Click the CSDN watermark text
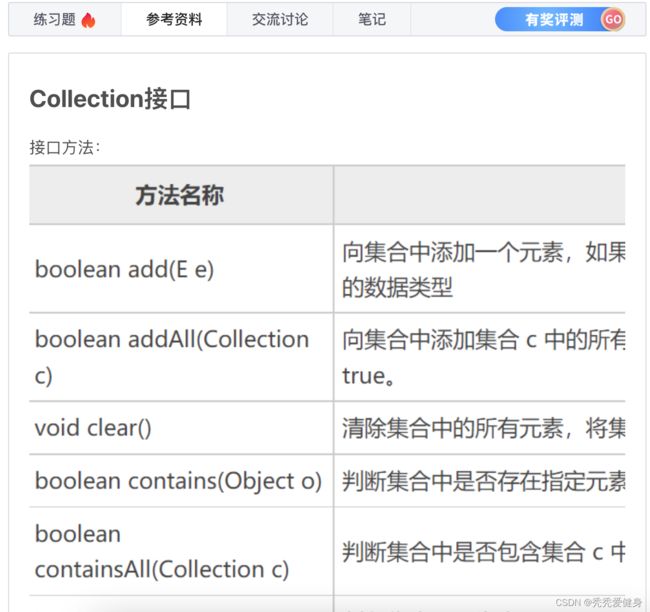Image resolution: width=650 pixels, height=612 pixels. coord(599,602)
